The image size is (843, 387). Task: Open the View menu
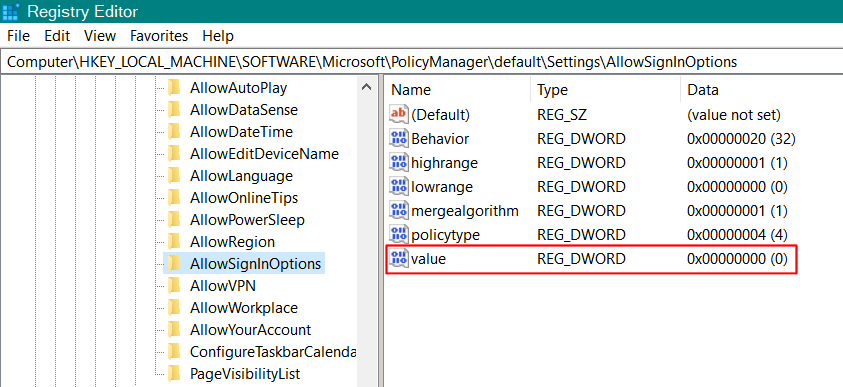point(100,36)
